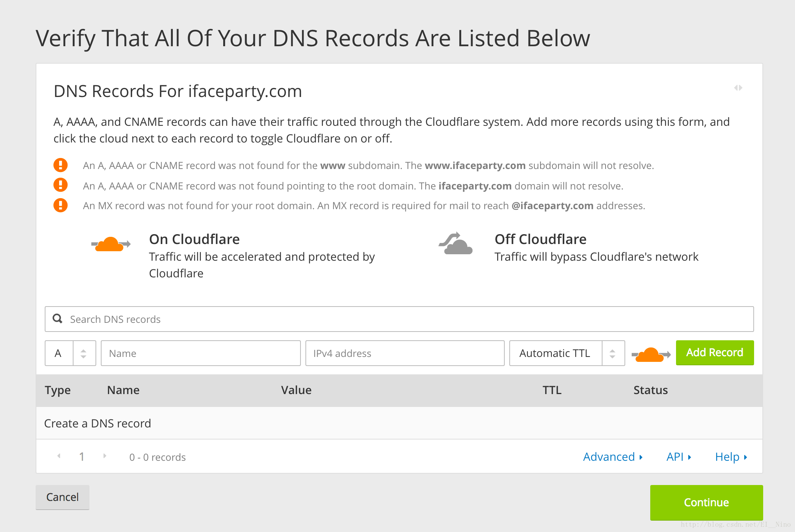Click the Add Record button

click(715, 353)
